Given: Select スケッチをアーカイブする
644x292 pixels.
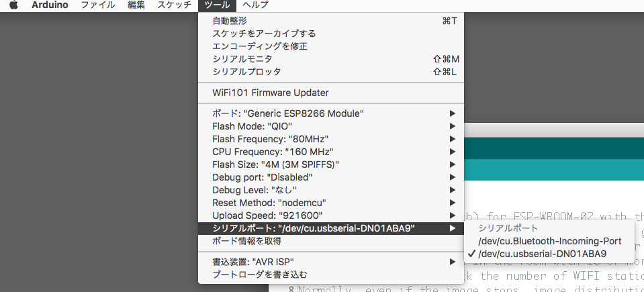Looking at the screenshot, I should click(331, 34).
